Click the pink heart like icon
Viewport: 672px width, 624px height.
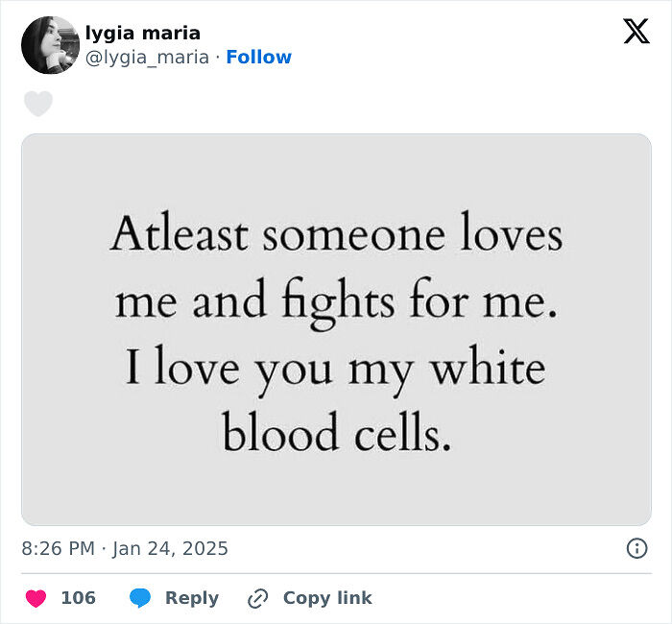[36, 598]
